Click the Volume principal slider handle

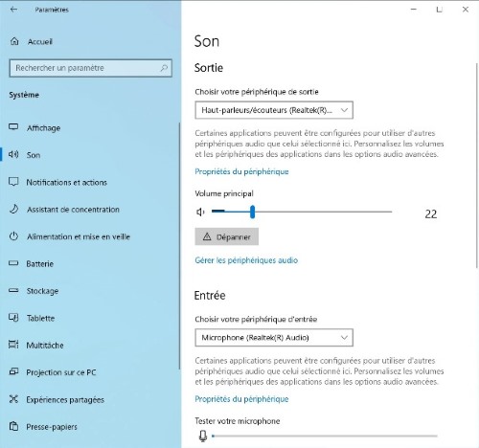pyautogui.click(x=252, y=212)
